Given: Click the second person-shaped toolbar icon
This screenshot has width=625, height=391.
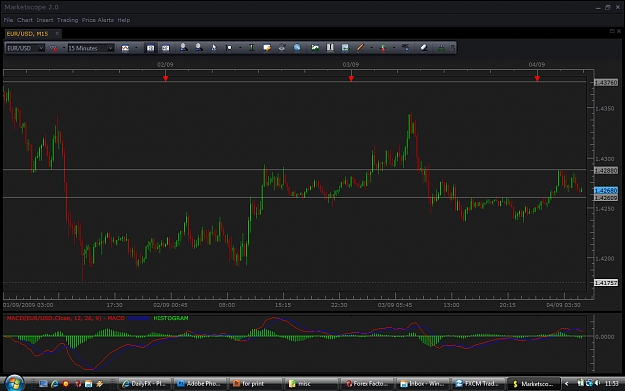Looking at the screenshot, I should pyautogui.click(x=199, y=48).
